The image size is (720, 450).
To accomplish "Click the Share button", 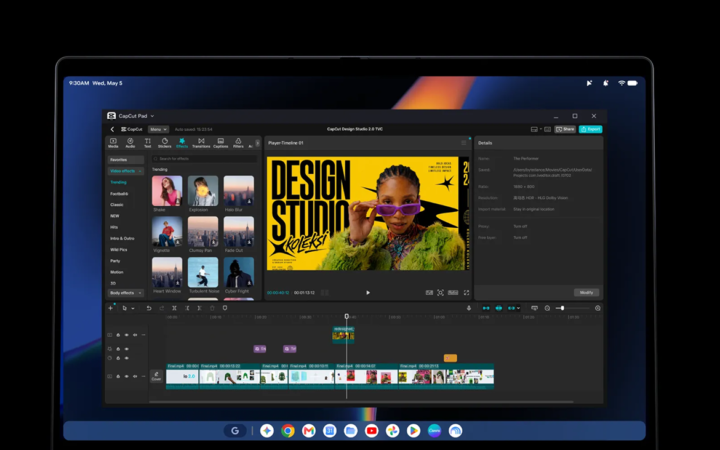I will (565, 129).
